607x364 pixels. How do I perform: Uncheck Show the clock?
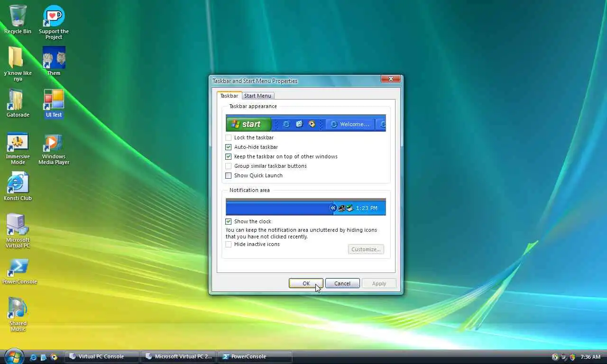229,221
